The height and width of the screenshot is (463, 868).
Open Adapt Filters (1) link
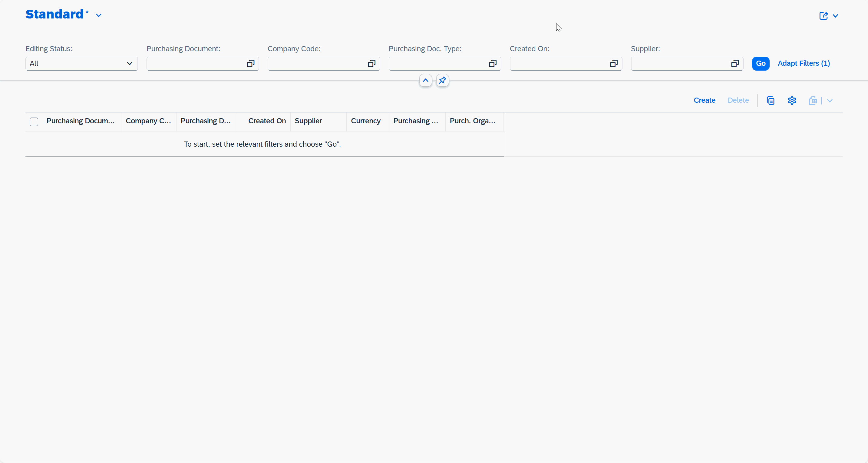[804, 63]
